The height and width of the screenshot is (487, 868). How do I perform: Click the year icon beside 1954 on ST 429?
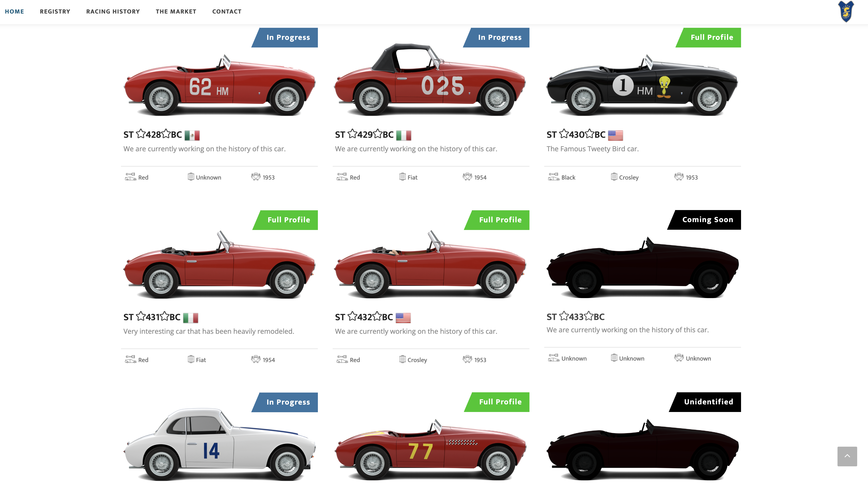[x=467, y=177]
